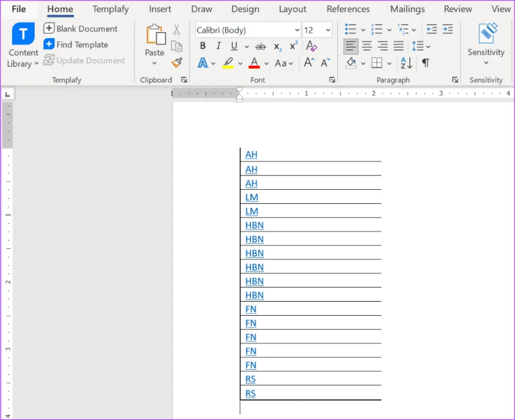
Task: Click the Sensitivity label icon
Action: point(488,33)
